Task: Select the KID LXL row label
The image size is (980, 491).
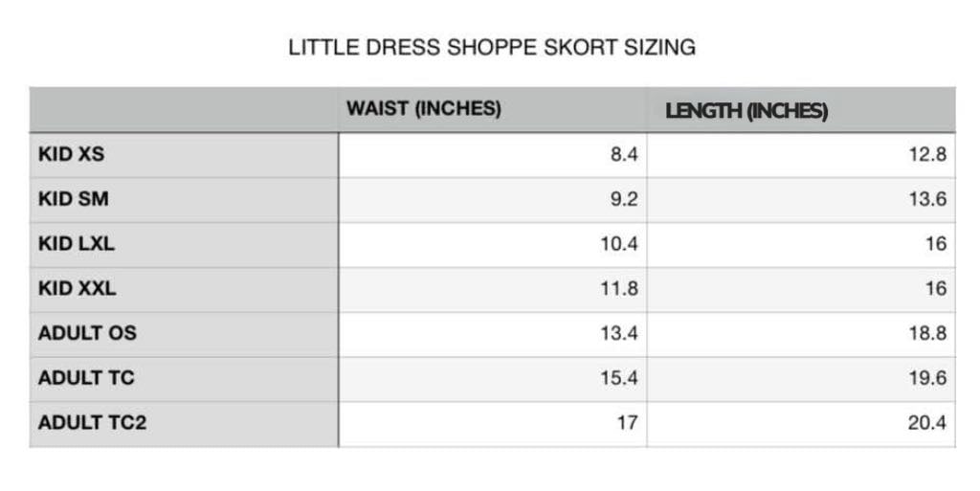Action: 77,244
